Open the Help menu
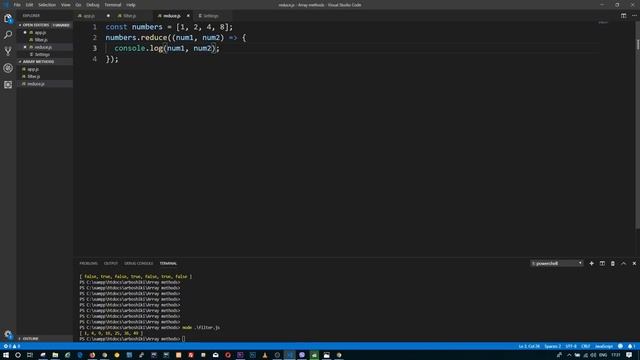Image resolution: width=640 pixels, height=360 pixels. (131, 5)
